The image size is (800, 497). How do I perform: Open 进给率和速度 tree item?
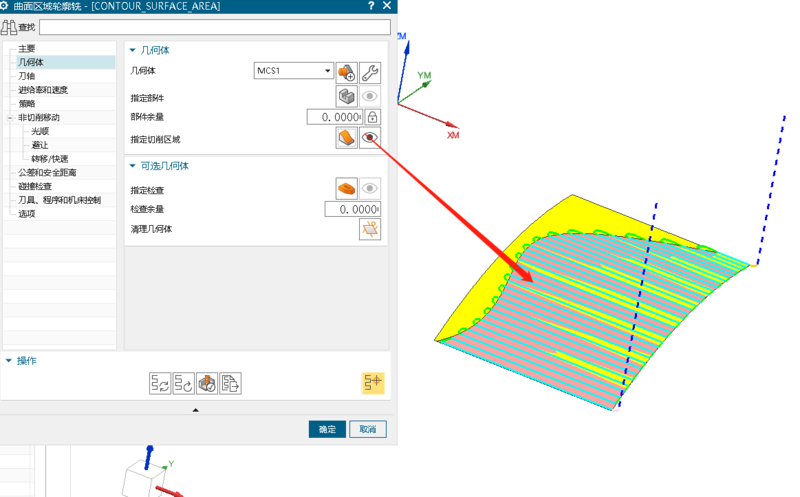coord(43,90)
